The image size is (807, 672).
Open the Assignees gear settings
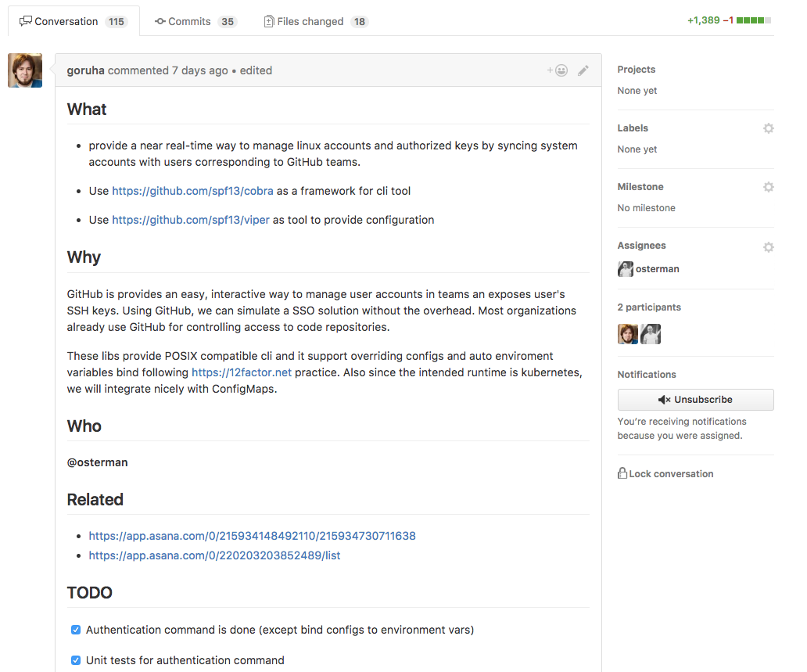click(769, 247)
